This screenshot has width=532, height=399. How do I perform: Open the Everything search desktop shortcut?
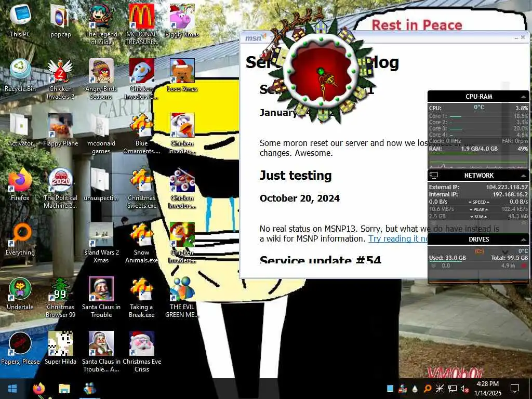[x=20, y=238]
